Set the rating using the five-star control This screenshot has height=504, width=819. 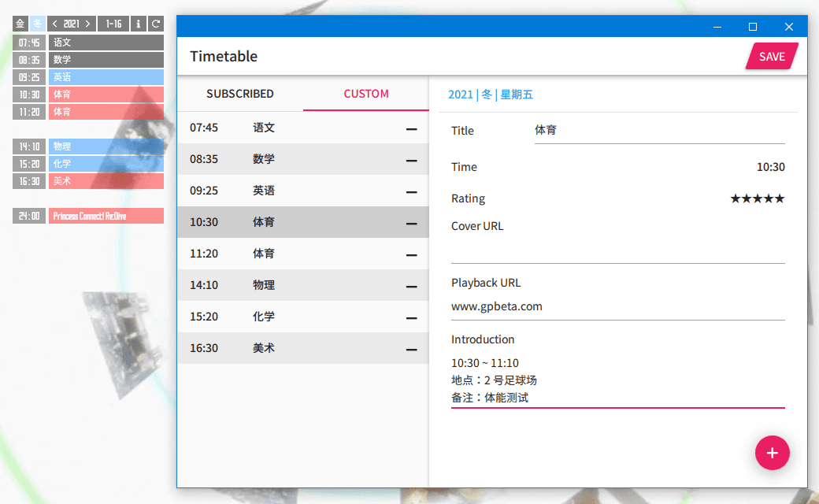758,198
